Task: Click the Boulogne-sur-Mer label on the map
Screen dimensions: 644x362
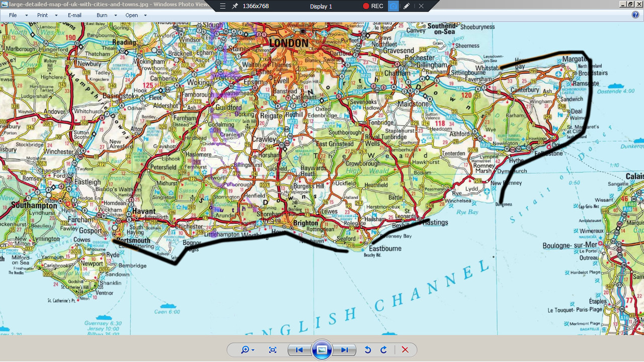Action: pyautogui.click(x=570, y=245)
